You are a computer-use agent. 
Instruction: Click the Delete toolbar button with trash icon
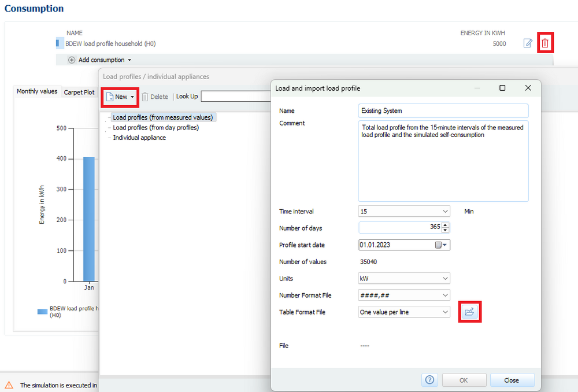click(155, 97)
